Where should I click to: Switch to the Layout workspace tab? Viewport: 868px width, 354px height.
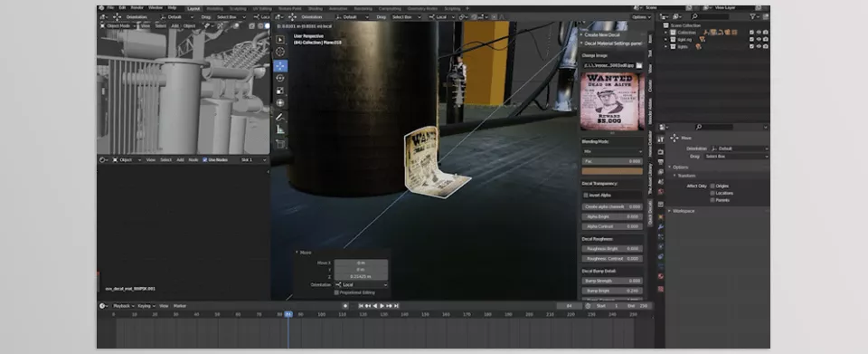193,9
